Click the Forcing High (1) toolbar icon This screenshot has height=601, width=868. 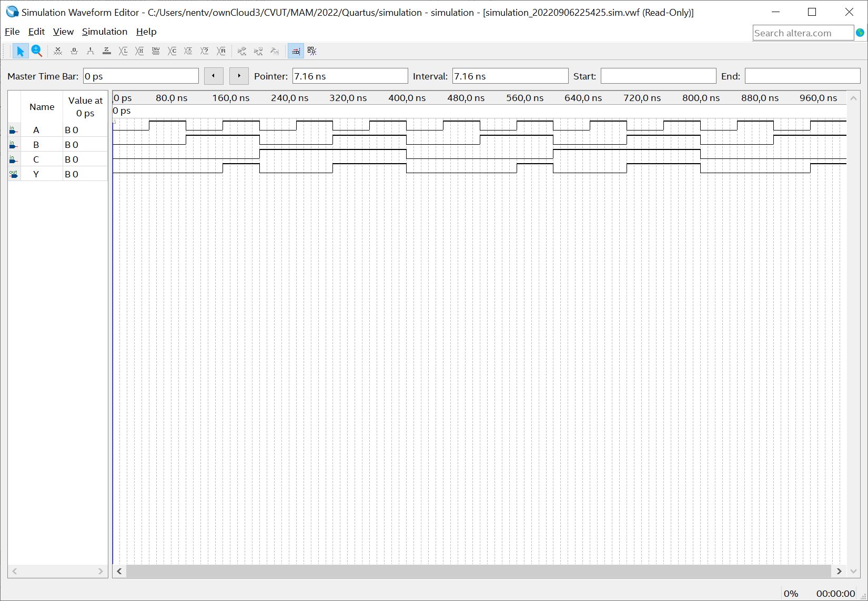[x=90, y=51]
